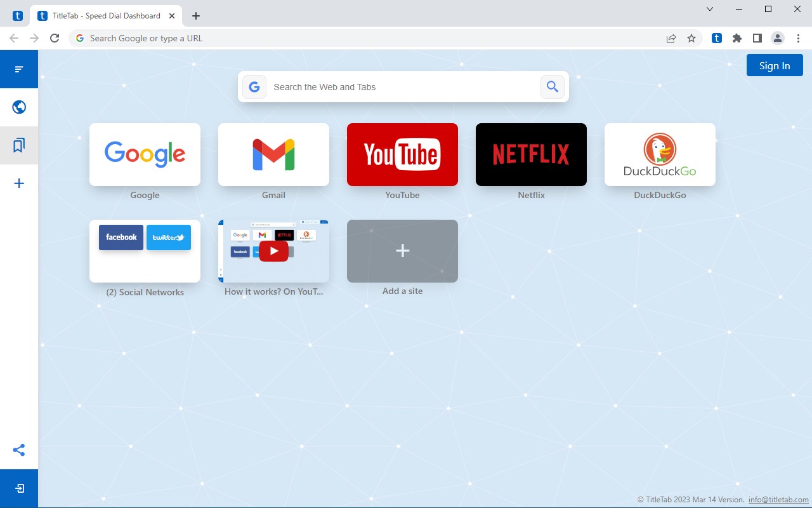This screenshot has width=812, height=508.
Task: Open the Extensions puzzle icon
Action: (x=737, y=38)
